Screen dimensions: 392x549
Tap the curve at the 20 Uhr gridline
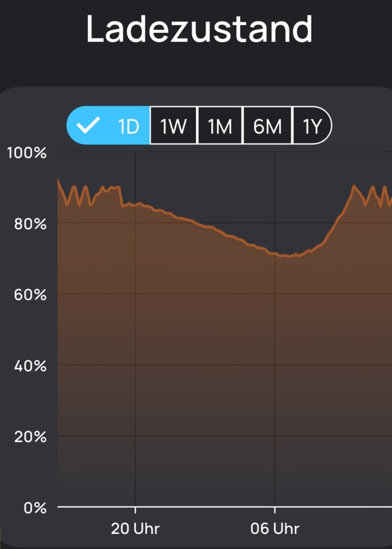(x=135, y=205)
